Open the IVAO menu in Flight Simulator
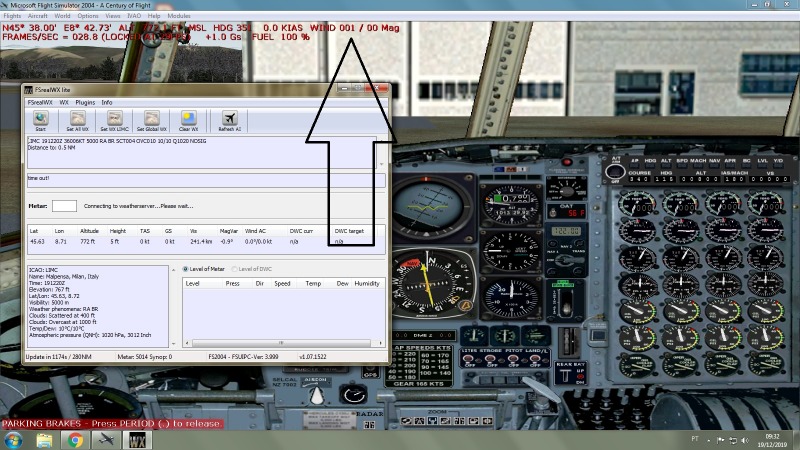Image resolution: width=800 pixels, height=450 pixels. point(134,16)
